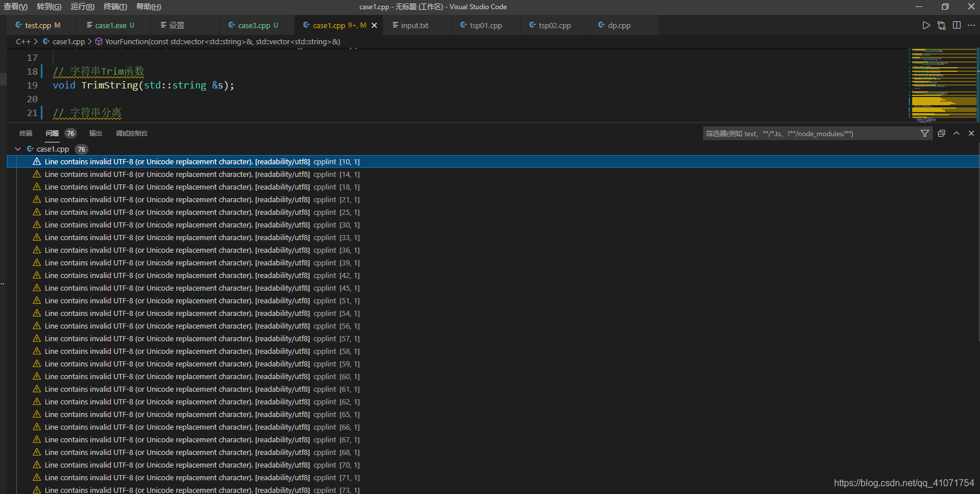This screenshot has height=494, width=980.
Task: Click the comment text on line 18
Action: (98, 71)
